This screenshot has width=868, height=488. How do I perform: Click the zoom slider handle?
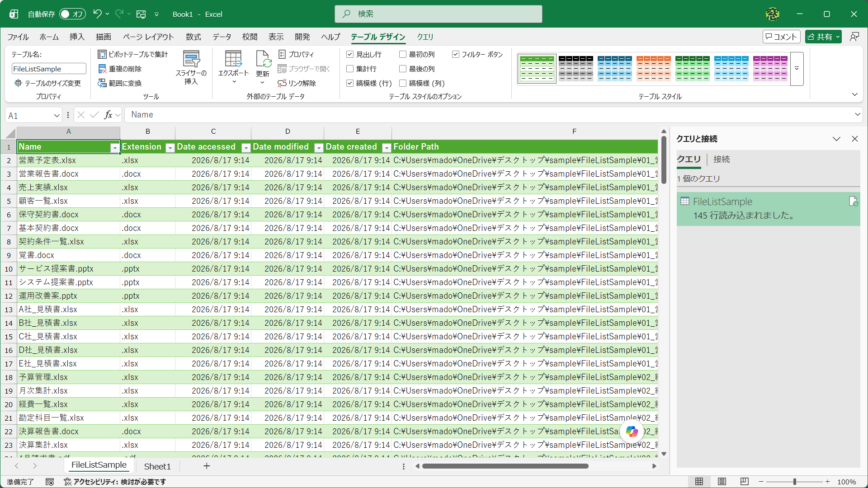(x=794, y=482)
